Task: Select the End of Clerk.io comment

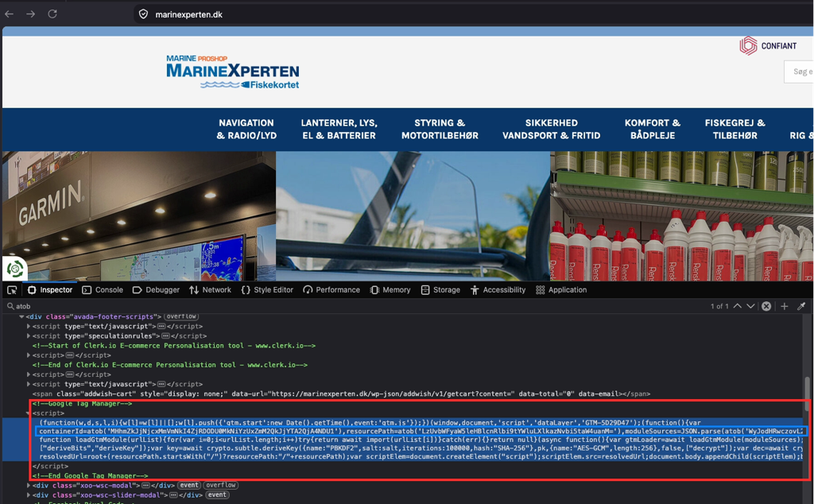Action: coord(170,365)
